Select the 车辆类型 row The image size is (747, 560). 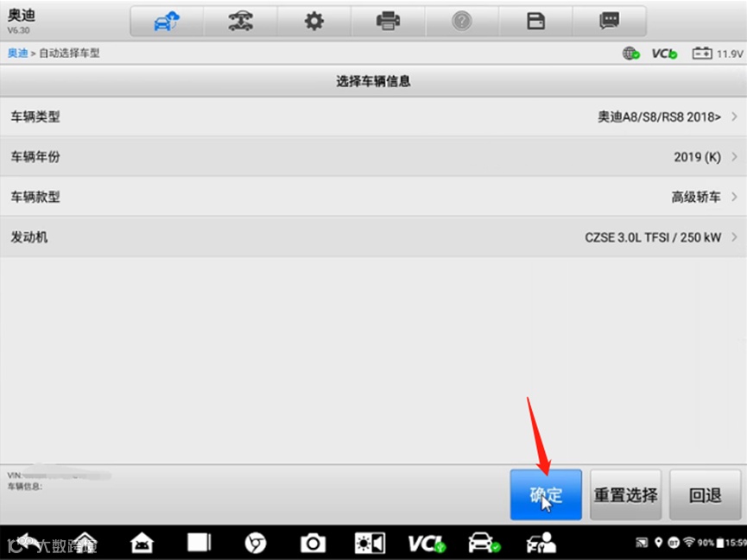373,116
